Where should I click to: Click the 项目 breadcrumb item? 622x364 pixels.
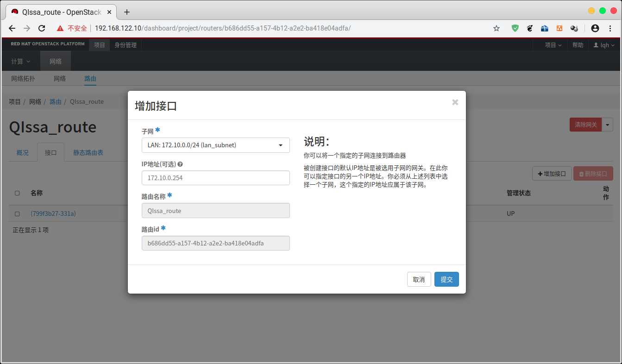15,101
